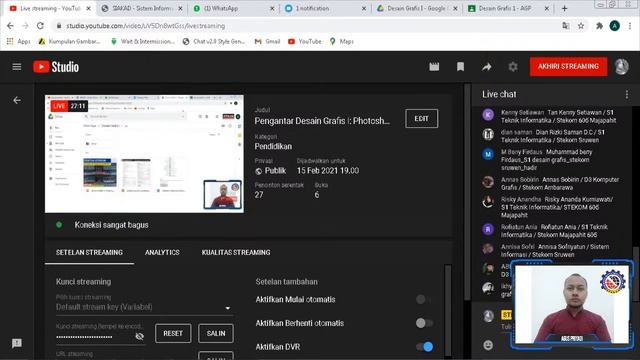Image resolution: width=640 pixels, height=360 pixels.
Task: Switch to SIAKAD browser tab
Action: [142, 8]
